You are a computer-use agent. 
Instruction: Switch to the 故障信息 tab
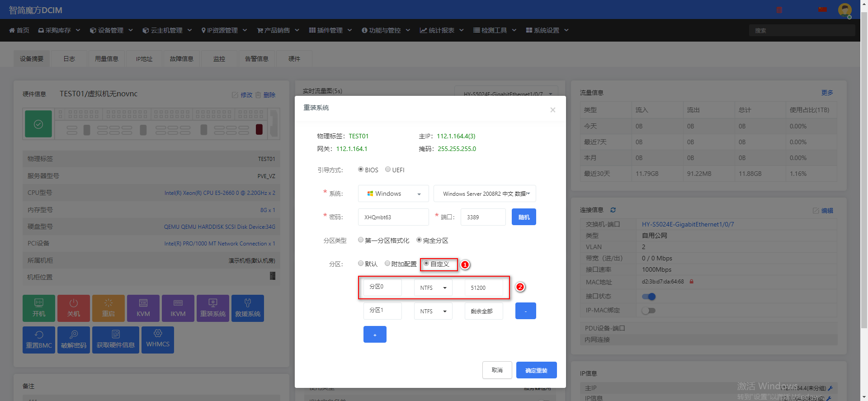click(x=181, y=59)
